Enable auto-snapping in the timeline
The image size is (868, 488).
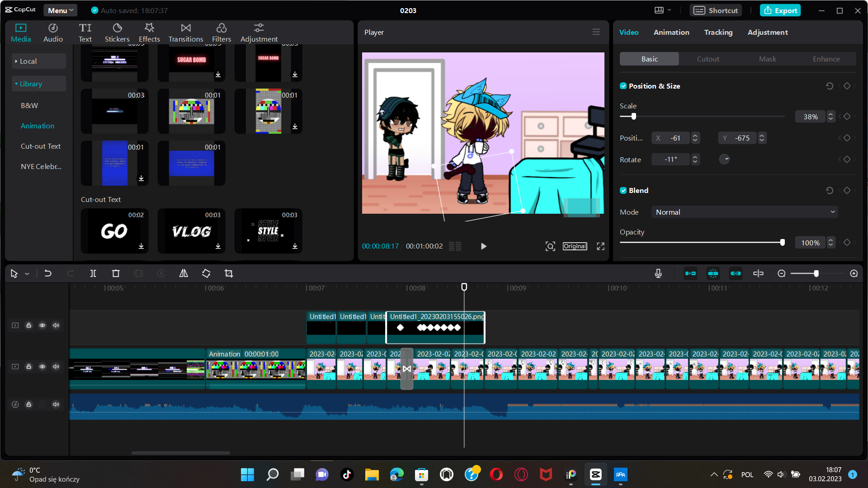tap(713, 273)
